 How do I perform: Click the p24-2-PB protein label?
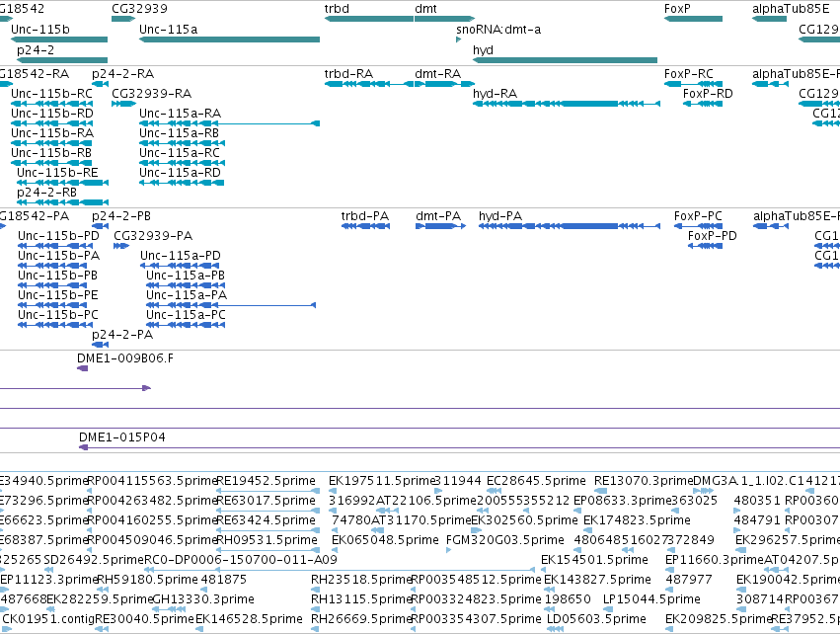pos(121,216)
